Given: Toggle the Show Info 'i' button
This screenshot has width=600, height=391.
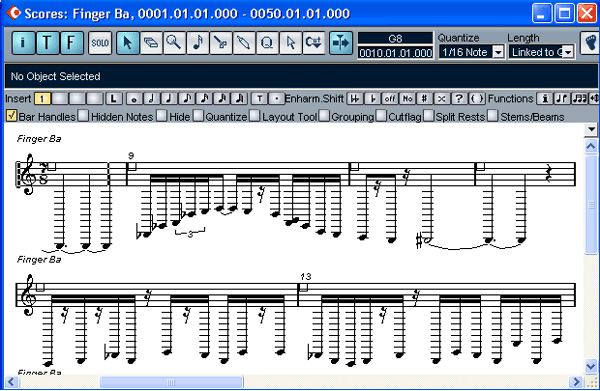Looking at the screenshot, I should pyautogui.click(x=23, y=43).
